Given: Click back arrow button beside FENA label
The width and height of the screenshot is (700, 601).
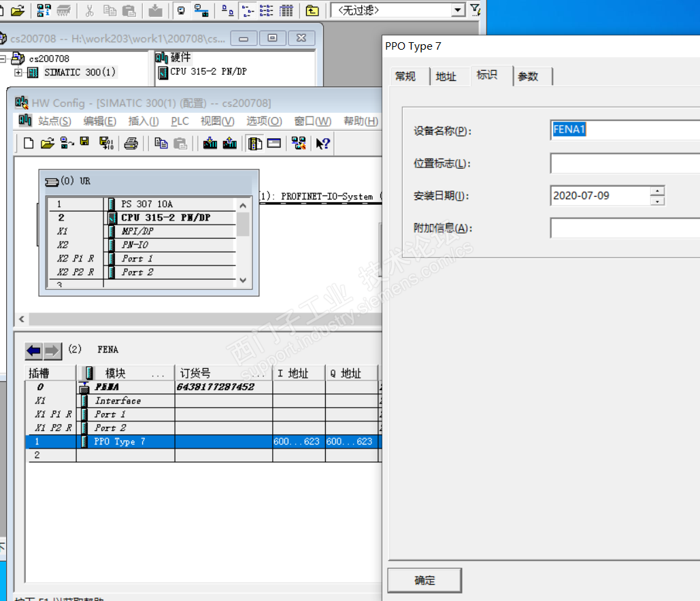Looking at the screenshot, I should tap(34, 351).
